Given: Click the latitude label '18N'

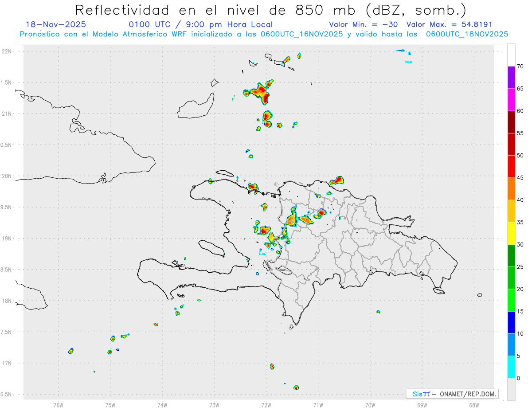Looking at the screenshot, I should 7,301.
